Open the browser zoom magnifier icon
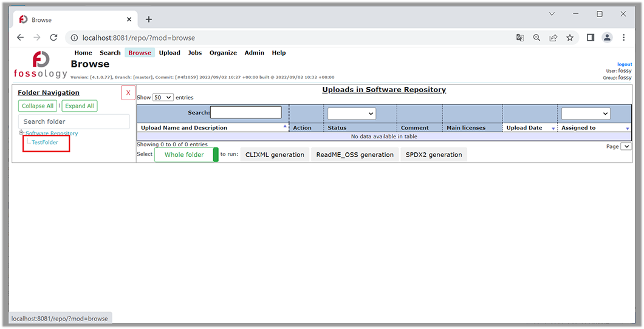This screenshot has height=329, width=644. click(536, 38)
